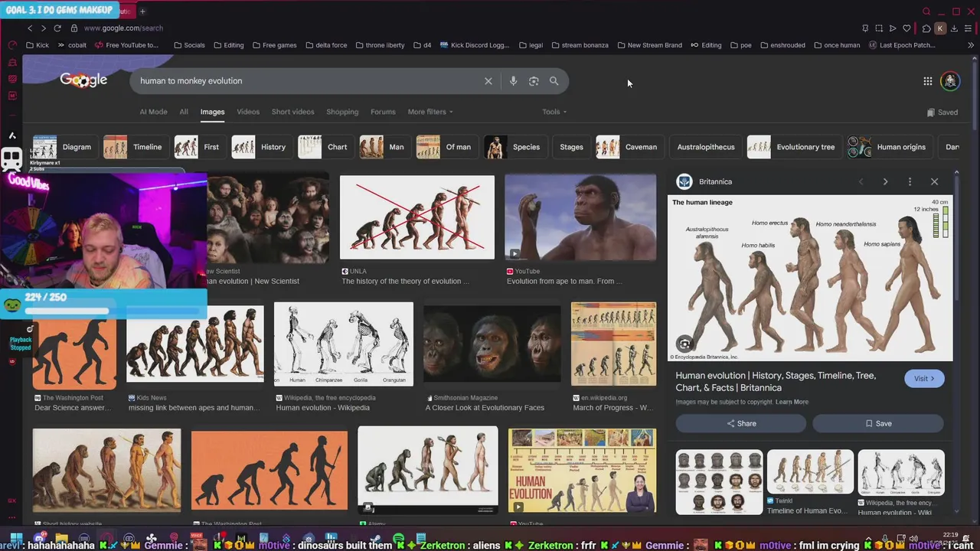The image size is (980, 551).
Task: Click the heart favorites icon in the toolbar
Action: pos(906,28)
